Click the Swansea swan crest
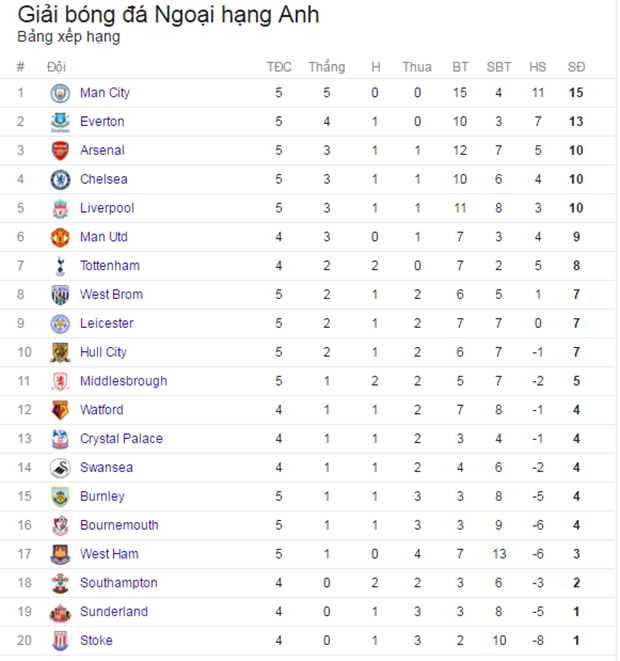This screenshot has height=661, width=620. coord(60,468)
